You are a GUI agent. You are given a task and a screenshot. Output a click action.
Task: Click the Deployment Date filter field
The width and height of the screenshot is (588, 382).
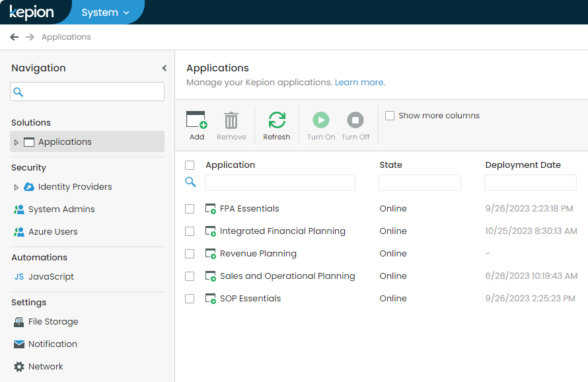click(x=531, y=183)
